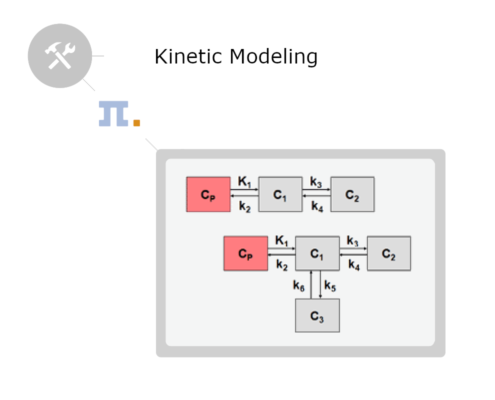495x400 pixels.
Task: Click the k5 rate constant label
Action: click(330, 286)
